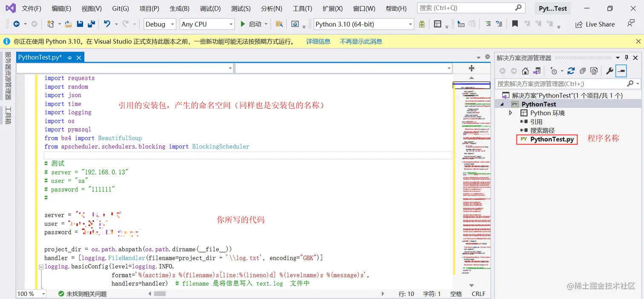Close the PythonTest.py editor tab
This screenshot has height=299, width=644.
point(78,57)
